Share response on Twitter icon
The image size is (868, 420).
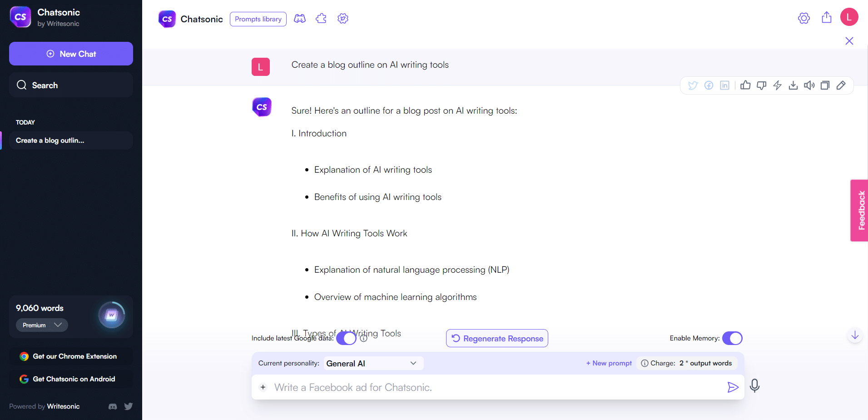[693, 85]
